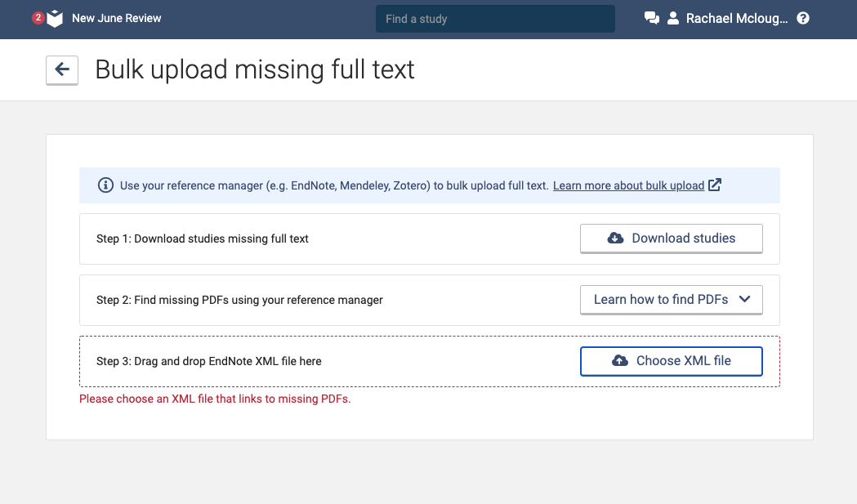Expand the Learn how to find PDFs dropdown

click(x=661, y=300)
